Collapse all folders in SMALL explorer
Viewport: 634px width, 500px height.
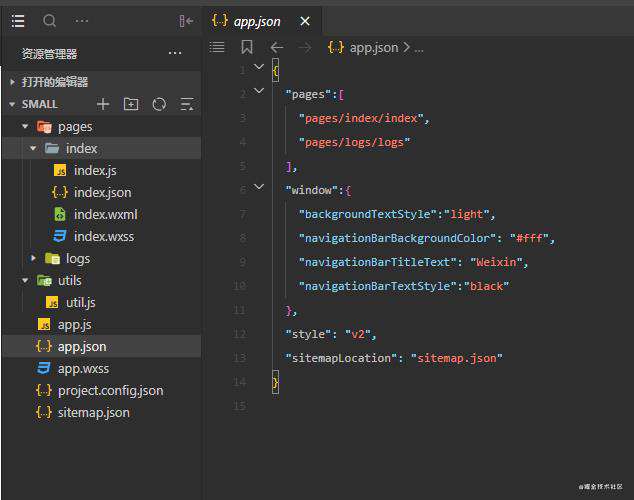[x=187, y=104]
